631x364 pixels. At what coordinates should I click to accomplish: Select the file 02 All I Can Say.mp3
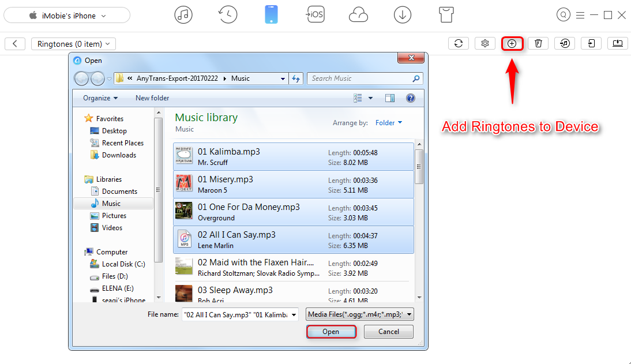[294, 239]
